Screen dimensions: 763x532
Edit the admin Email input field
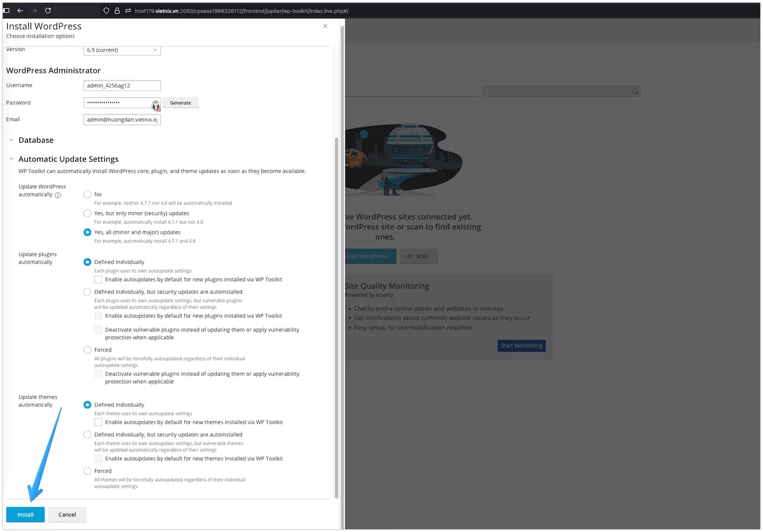[x=122, y=119]
